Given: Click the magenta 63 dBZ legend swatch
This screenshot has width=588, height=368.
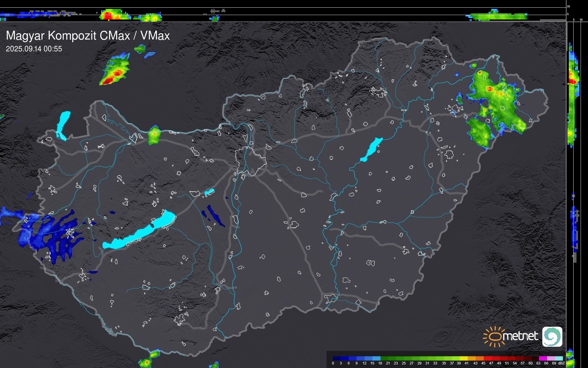Looking at the screenshot, I should (543, 358).
